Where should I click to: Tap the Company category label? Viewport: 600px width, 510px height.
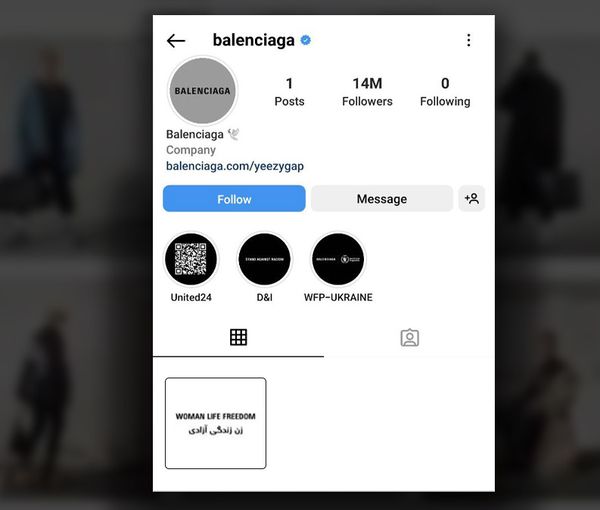coord(191,150)
